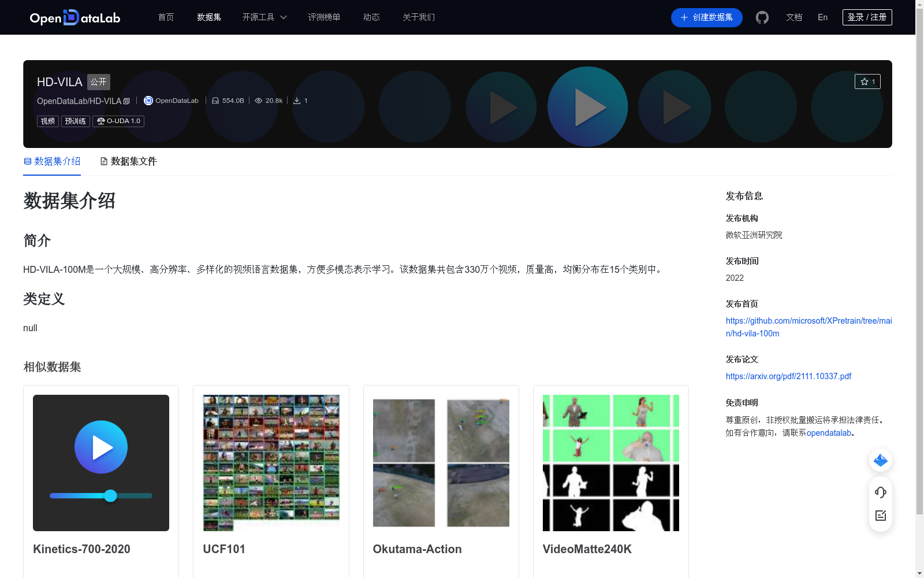Go to 首页 in navigation
Screen dimensions: 924x578
click(x=166, y=17)
